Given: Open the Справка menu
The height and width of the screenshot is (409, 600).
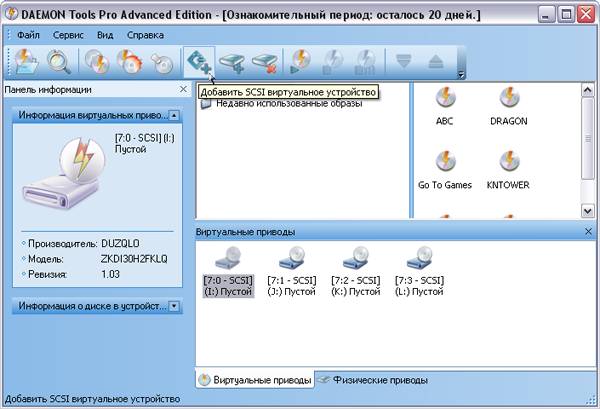Looking at the screenshot, I should point(145,35).
